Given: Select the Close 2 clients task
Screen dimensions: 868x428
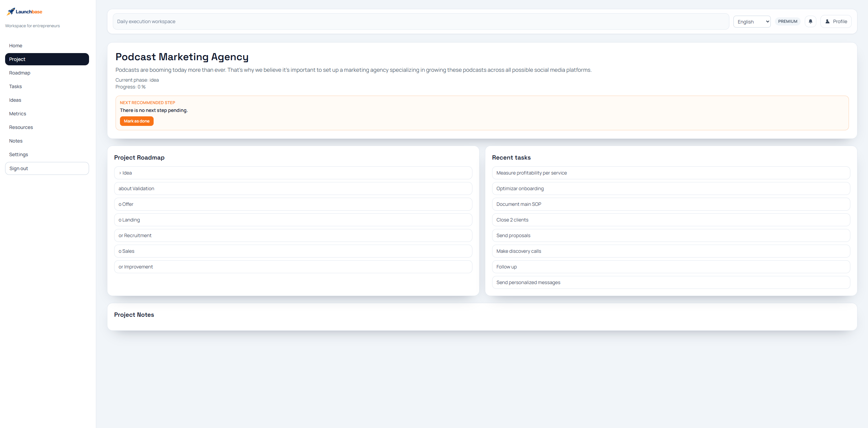Looking at the screenshot, I should pyautogui.click(x=671, y=219).
